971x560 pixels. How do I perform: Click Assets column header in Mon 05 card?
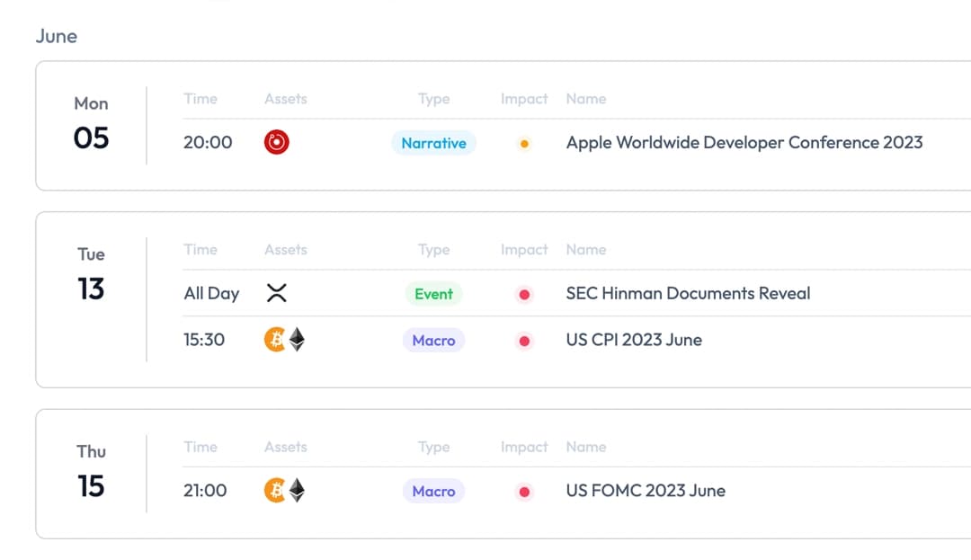click(286, 99)
